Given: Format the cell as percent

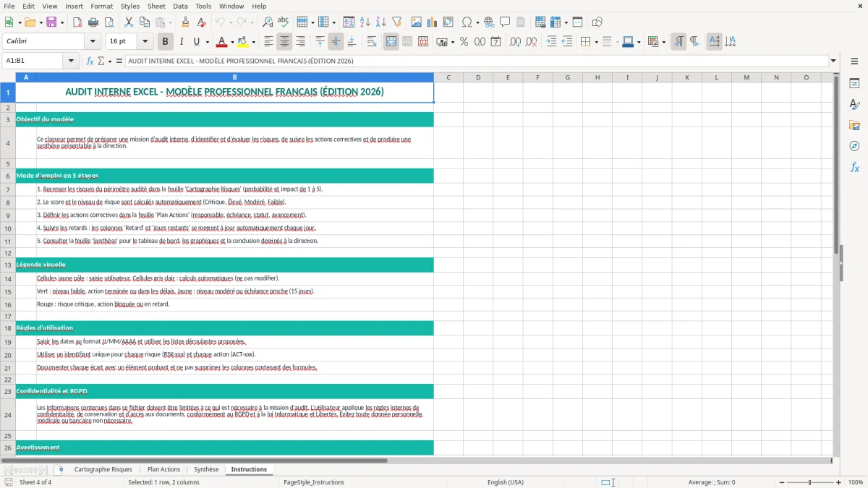Looking at the screenshot, I should [464, 42].
